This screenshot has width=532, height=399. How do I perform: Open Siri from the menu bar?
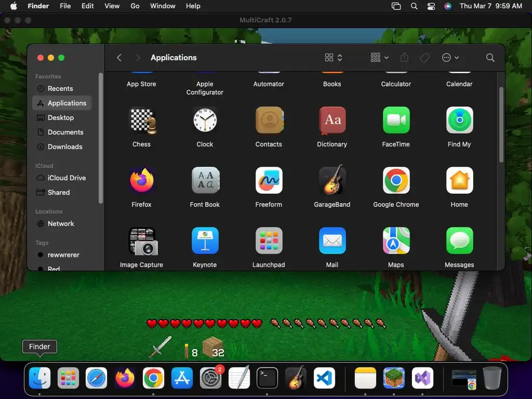click(448, 6)
